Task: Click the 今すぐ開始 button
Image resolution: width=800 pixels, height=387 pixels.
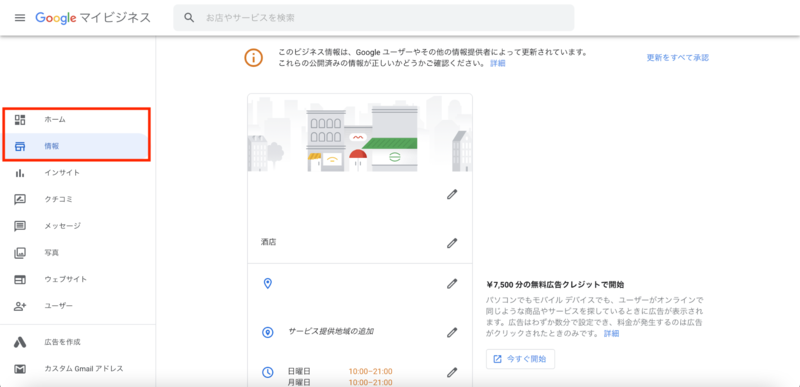Action: click(520, 359)
